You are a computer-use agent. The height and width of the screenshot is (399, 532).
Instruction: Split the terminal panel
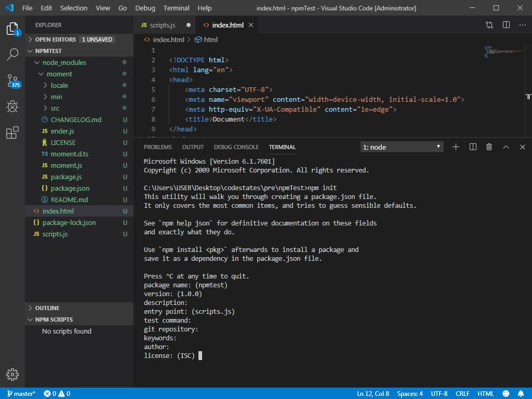pos(473,147)
